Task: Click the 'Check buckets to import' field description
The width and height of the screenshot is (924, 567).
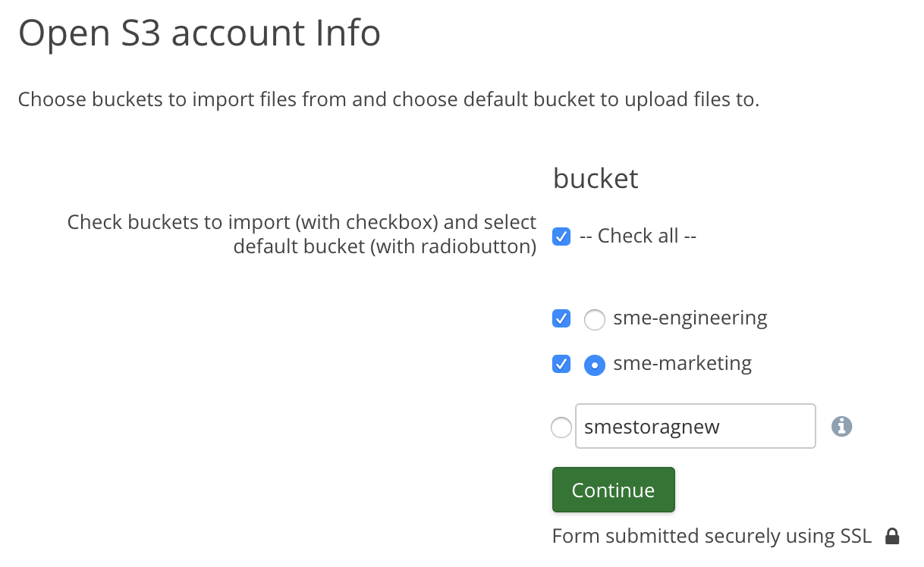Action: [302, 234]
